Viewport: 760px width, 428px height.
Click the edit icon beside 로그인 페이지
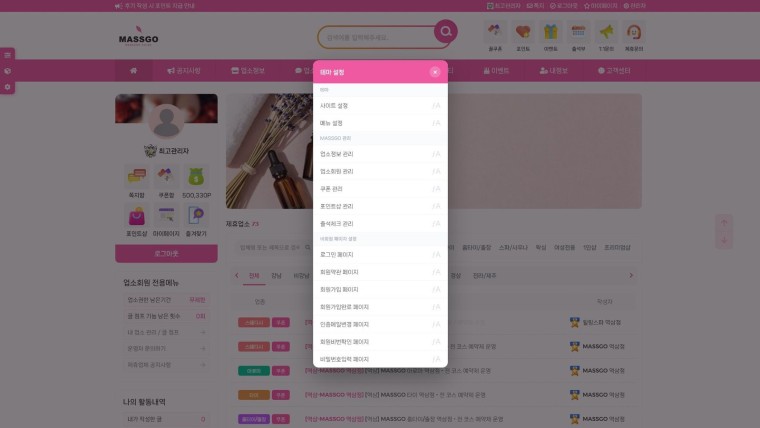(x=436, y=255)
